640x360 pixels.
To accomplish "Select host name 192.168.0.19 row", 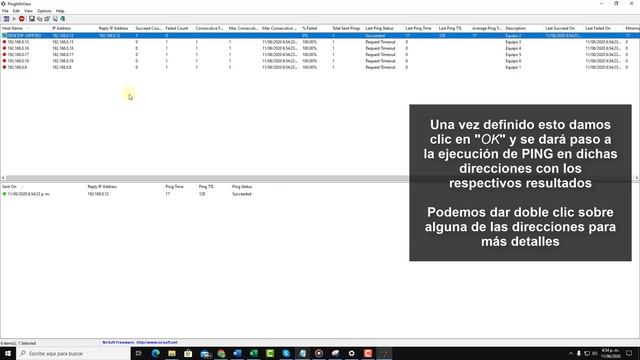I will click(18, 61).
